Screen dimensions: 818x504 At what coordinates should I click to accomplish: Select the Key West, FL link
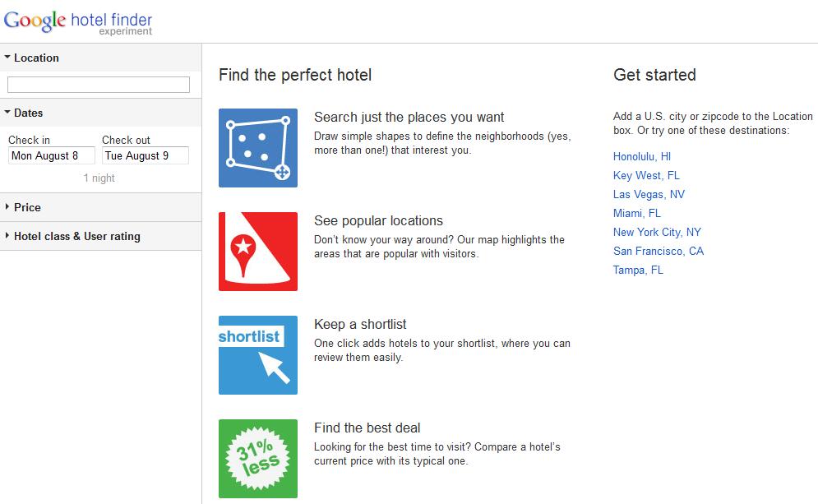[x=646, y=175]
